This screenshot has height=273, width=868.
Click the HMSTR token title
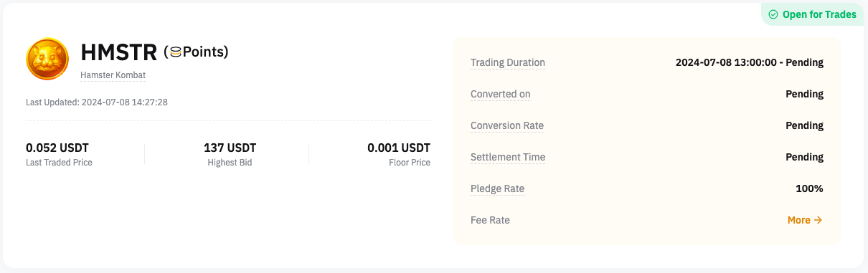pyautogui.click(x=118, y=52)
